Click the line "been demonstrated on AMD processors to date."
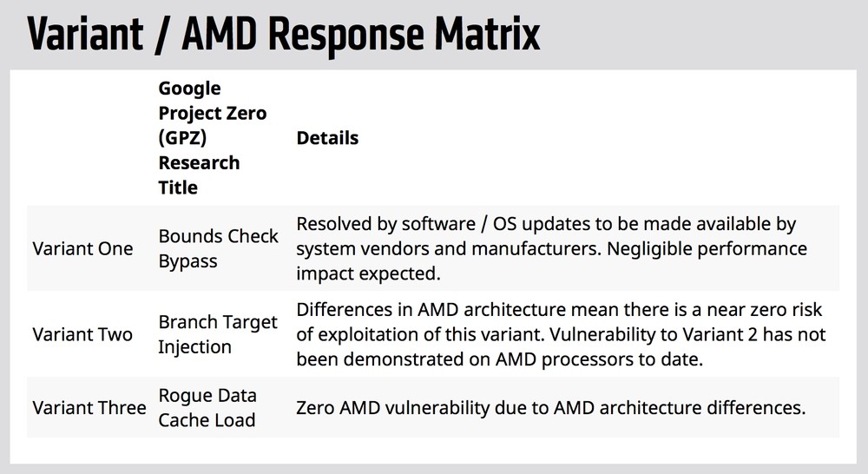868x474 pixels. [499, 359]
